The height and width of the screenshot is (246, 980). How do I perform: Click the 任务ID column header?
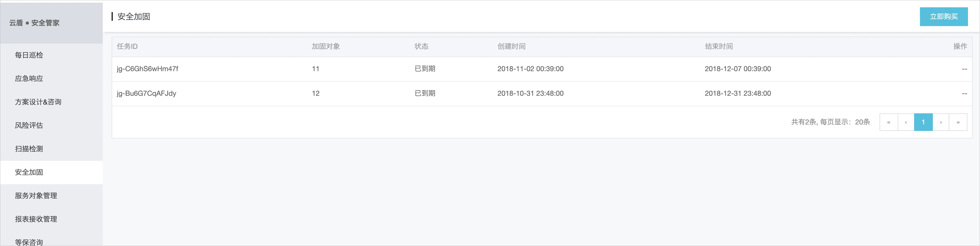click(x=127, y=46)
